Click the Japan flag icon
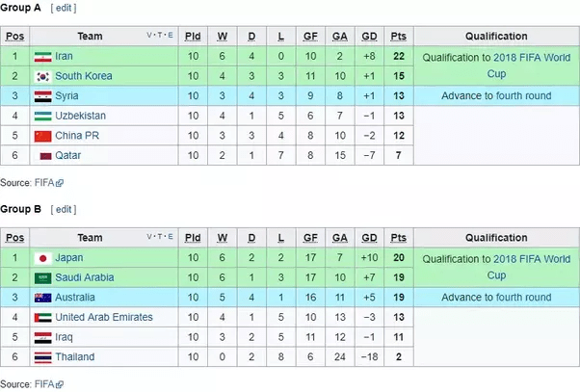 pyautogui.click(x=43, y=258)
